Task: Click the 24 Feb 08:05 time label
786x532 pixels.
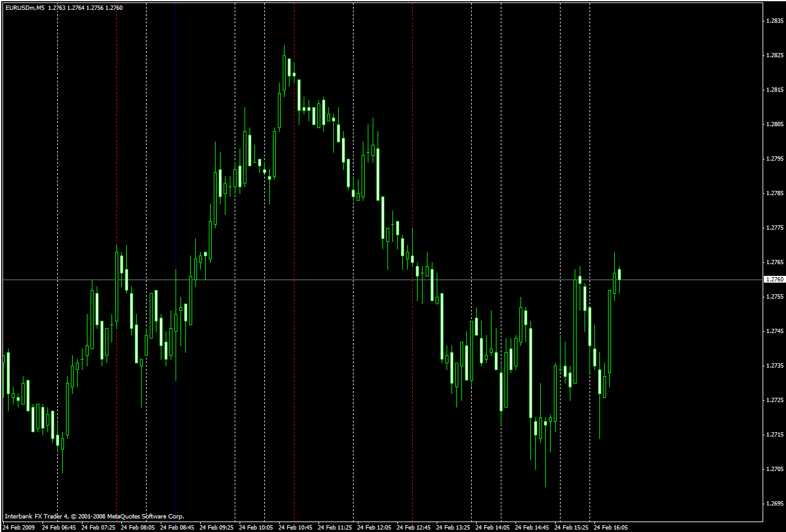Action: pyautogui.click(x=138, y=528)
